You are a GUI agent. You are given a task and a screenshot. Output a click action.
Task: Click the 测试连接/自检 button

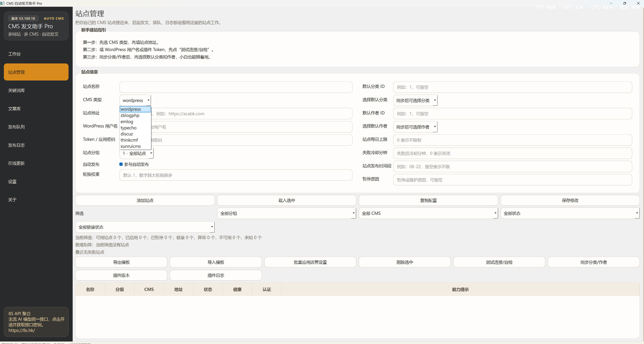pyautogui.click(x=499, y=262)
